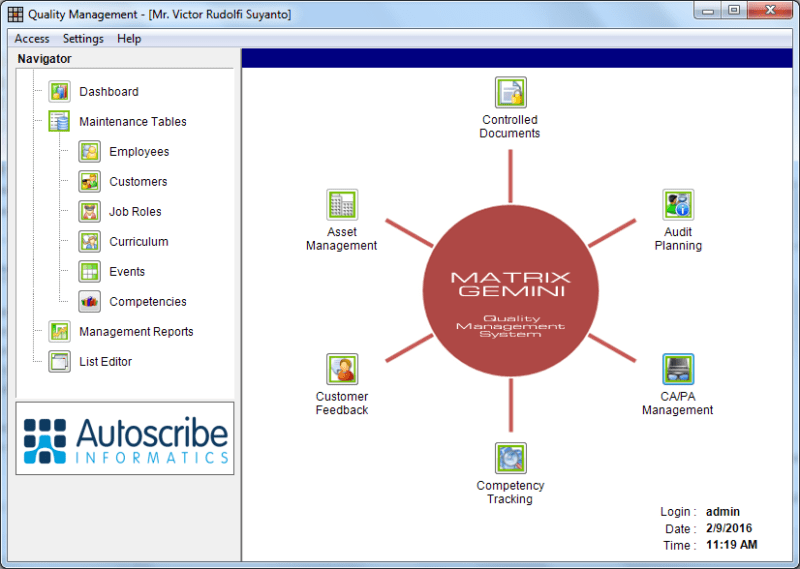Click the Job Roles icon in Navigator
The width and height of the screenshot is (800, 569).
click(x=90, y=212)
